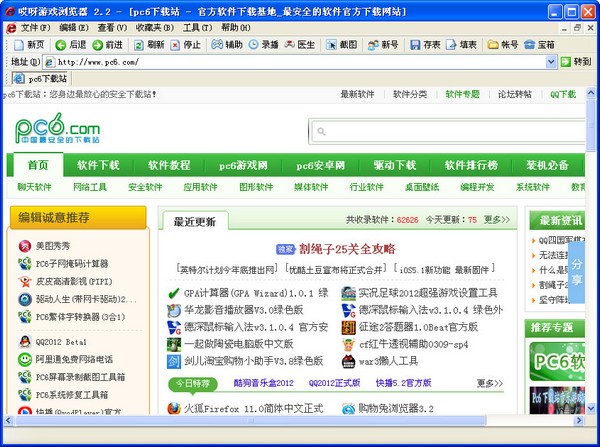Save form with 存表 button
600x447 pixels.
point(425,45)
